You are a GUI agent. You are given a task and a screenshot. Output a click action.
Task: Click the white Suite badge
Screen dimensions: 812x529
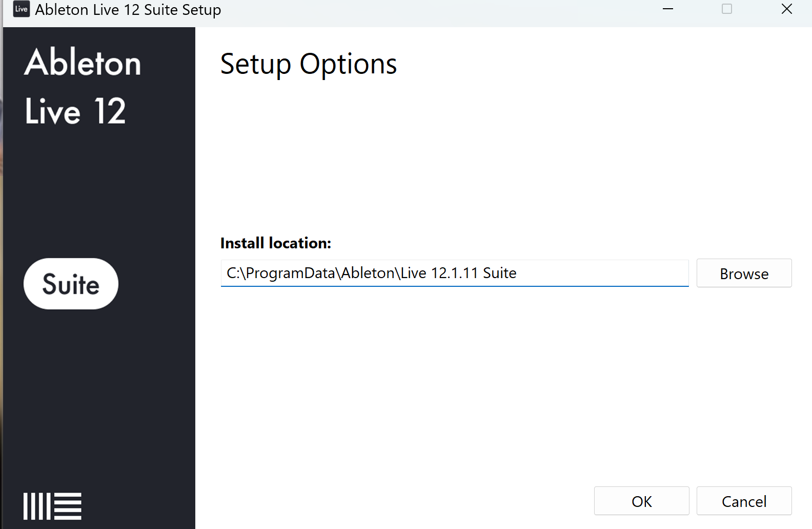[71, 284]
